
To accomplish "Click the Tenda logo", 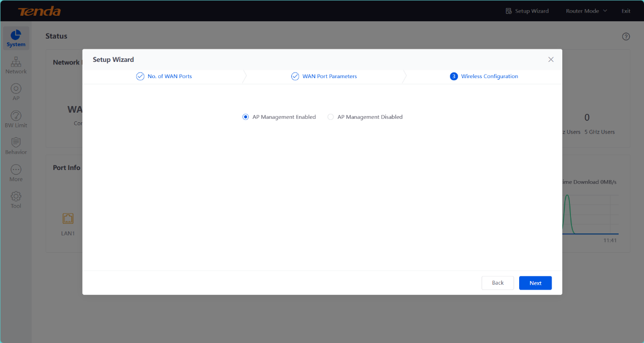I will coord(39,11).
